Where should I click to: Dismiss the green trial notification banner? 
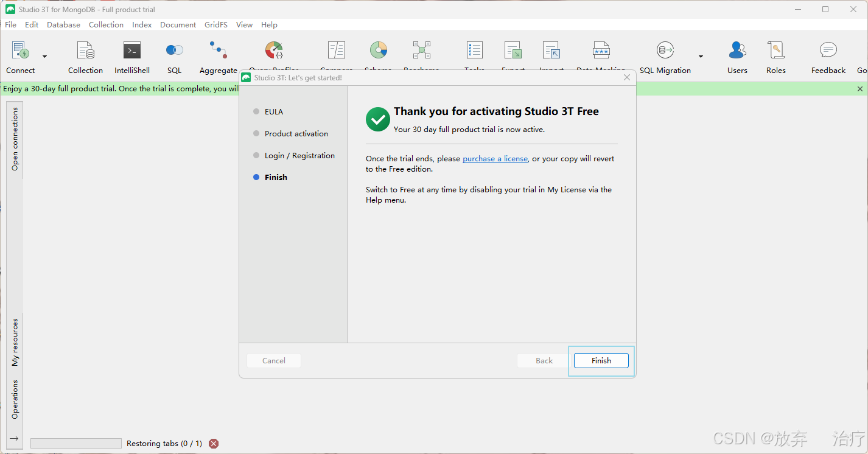click(x=860, y=89)
